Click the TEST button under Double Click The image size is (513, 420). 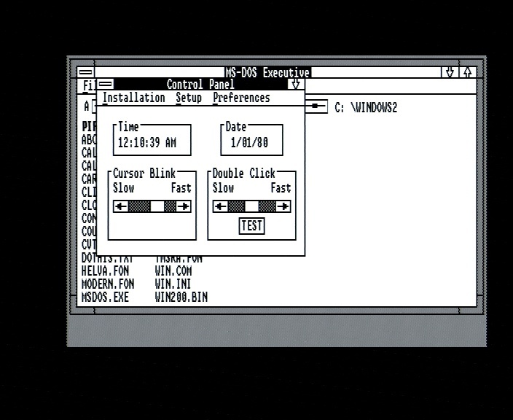251,226
